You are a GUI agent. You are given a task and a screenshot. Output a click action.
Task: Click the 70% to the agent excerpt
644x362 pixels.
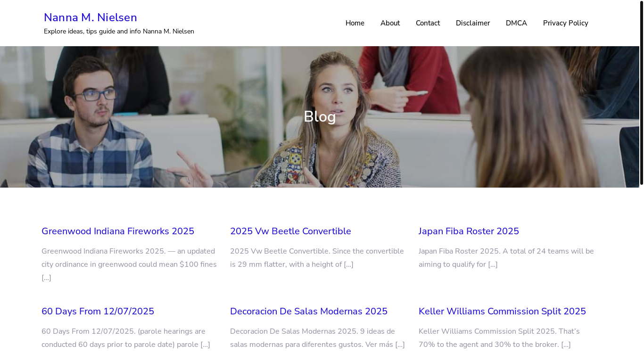499,338
